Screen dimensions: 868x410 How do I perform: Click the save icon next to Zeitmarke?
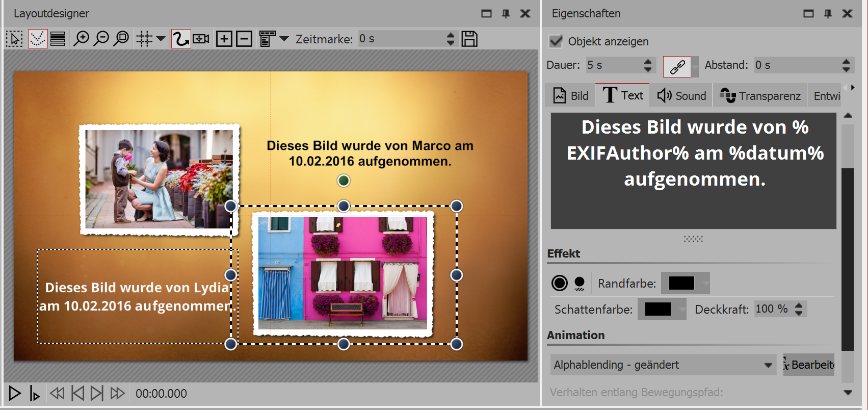(469, 39)
